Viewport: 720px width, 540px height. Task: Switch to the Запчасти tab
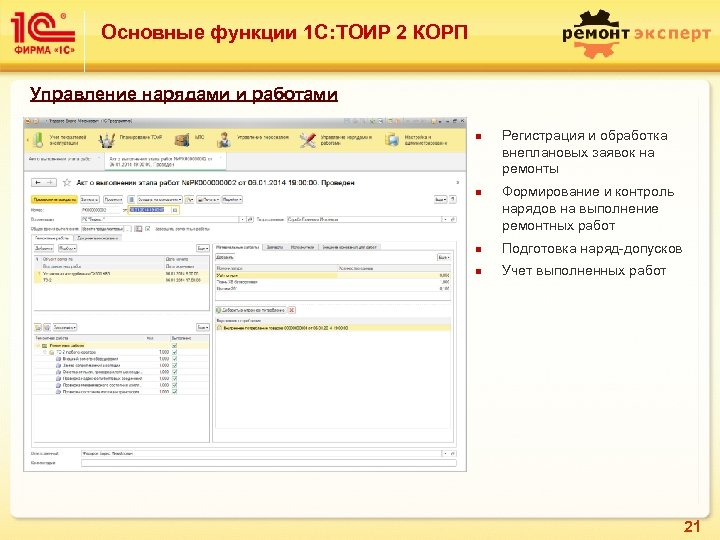pos(275,247)
